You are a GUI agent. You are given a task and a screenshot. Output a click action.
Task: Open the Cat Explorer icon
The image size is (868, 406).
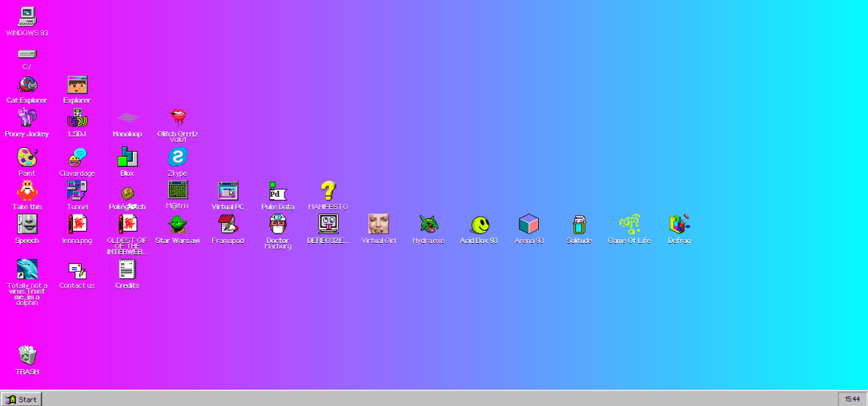(x=27, y=85)
